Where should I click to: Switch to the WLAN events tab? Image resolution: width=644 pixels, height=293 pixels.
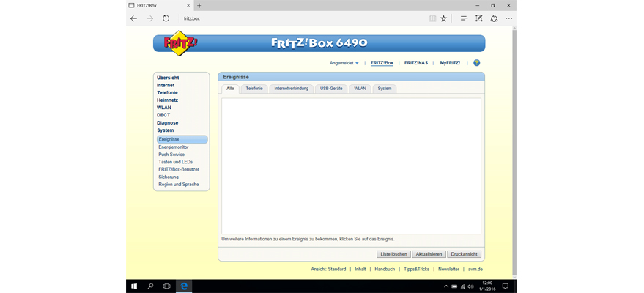point(360,88)
